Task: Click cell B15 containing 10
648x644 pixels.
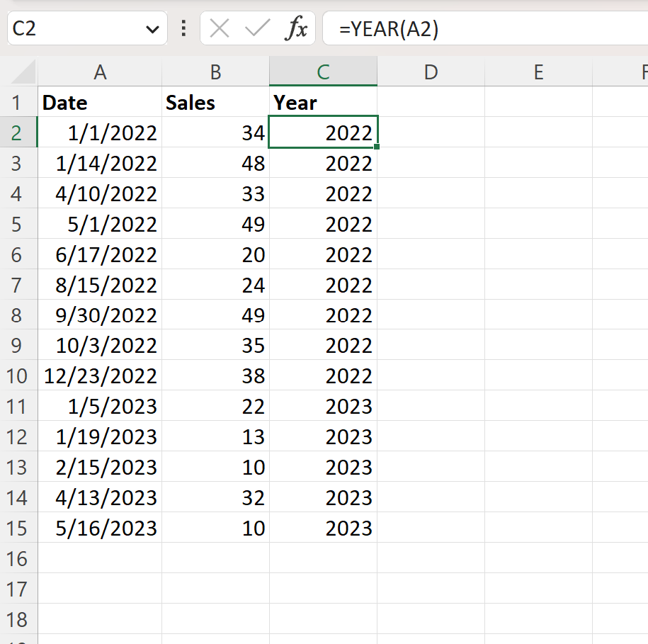Action: point(215,528)
